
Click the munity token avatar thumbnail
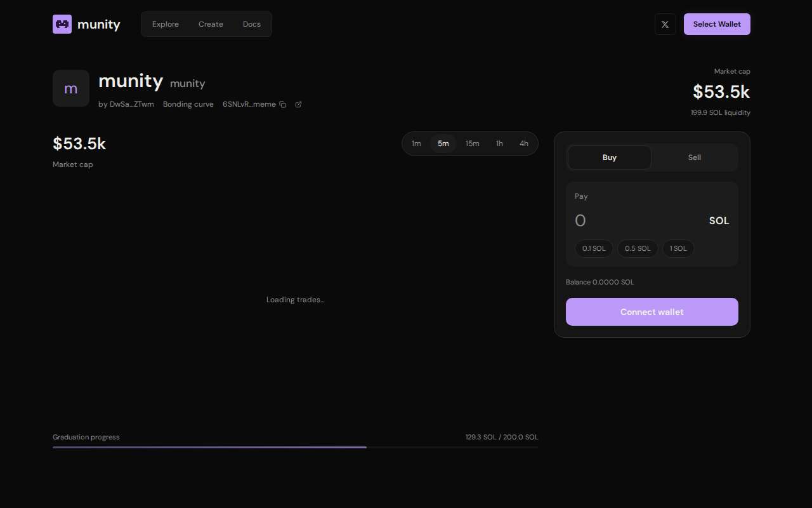pos(71,88)
